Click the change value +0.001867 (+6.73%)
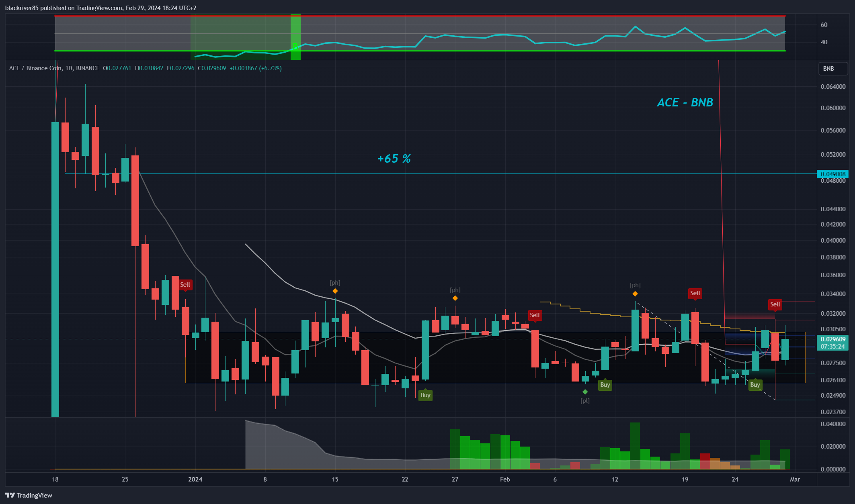 coord(256,68)
